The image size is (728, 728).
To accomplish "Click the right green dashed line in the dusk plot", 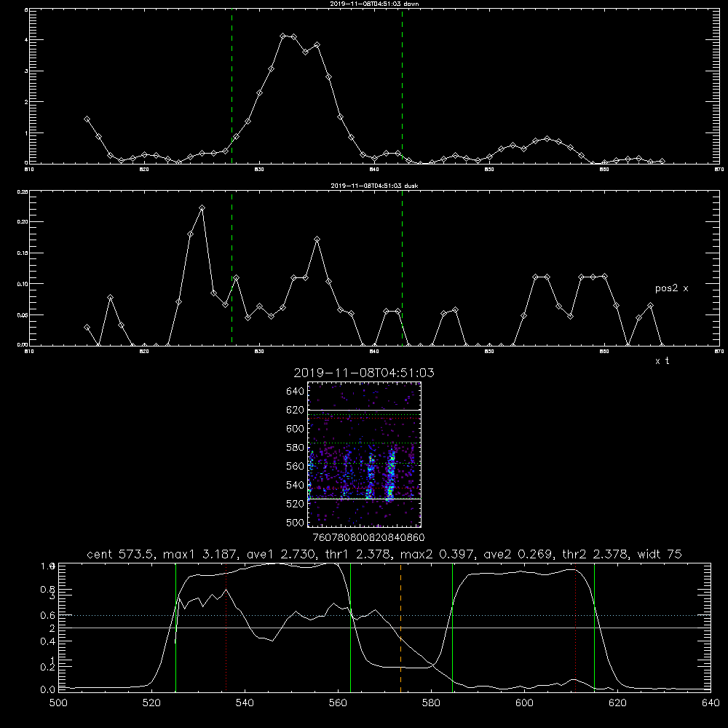I will 402,269.
